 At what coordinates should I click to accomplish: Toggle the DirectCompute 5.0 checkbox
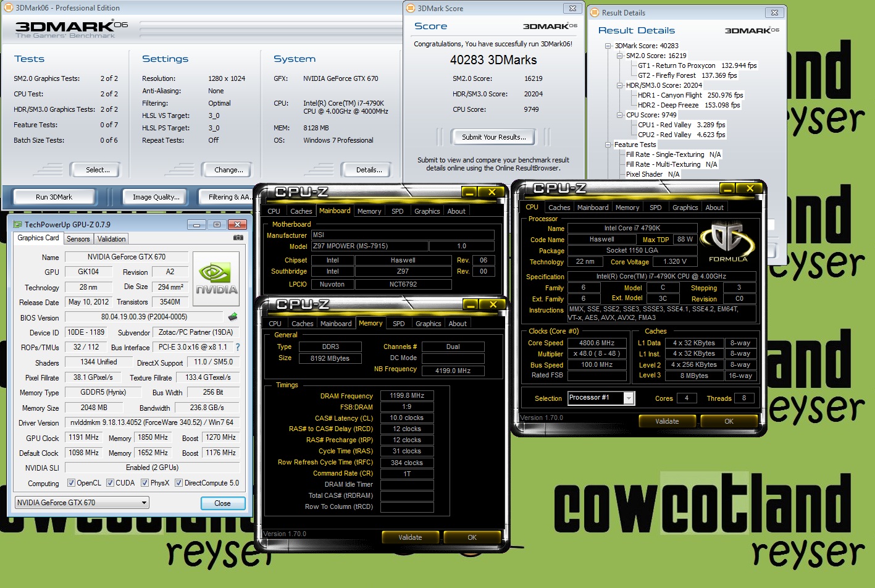[178, 483]
